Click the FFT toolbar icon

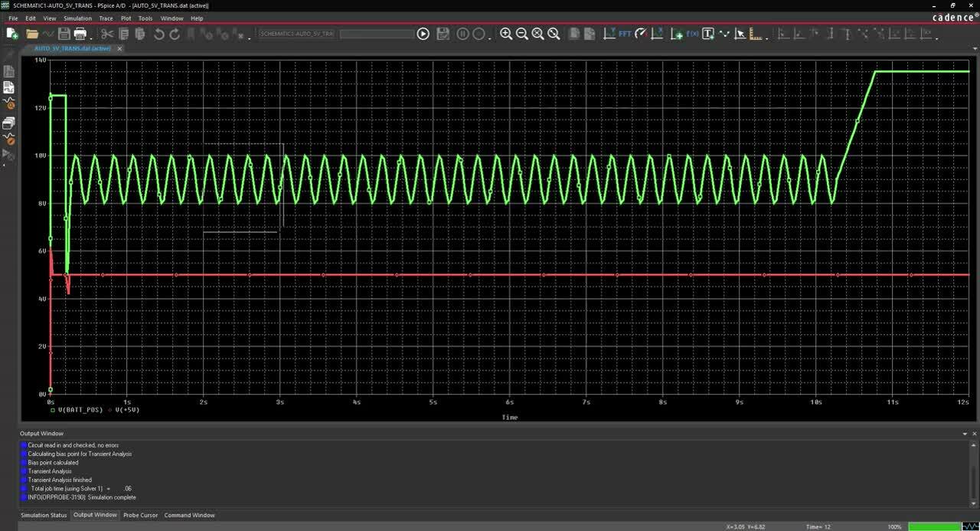click(x=626, y=34)
